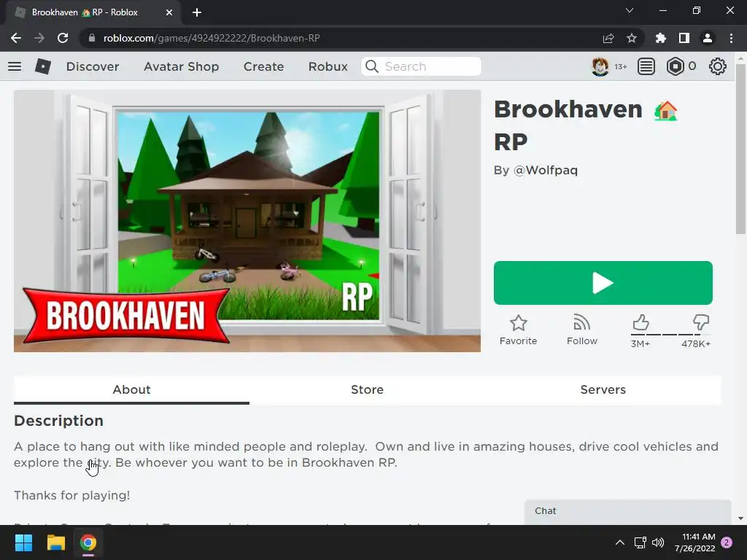Follow the game via Follow icon
747x560 pixels.
point(581,323)
